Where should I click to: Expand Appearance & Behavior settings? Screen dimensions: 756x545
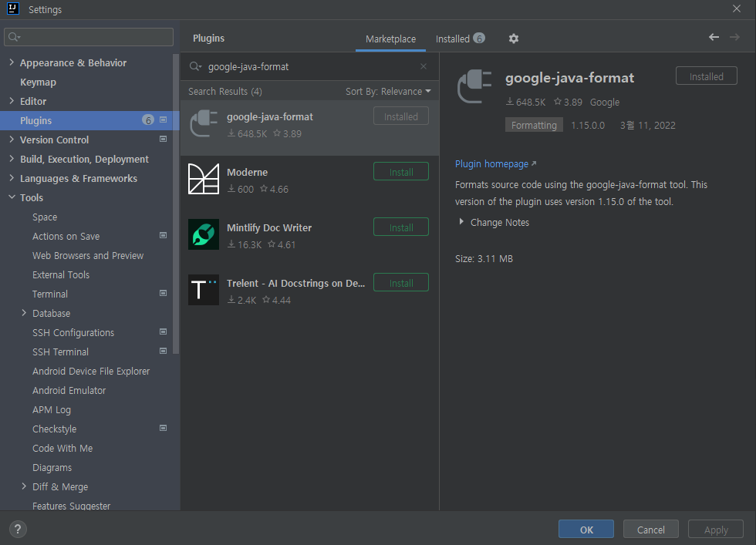[12, 62]
